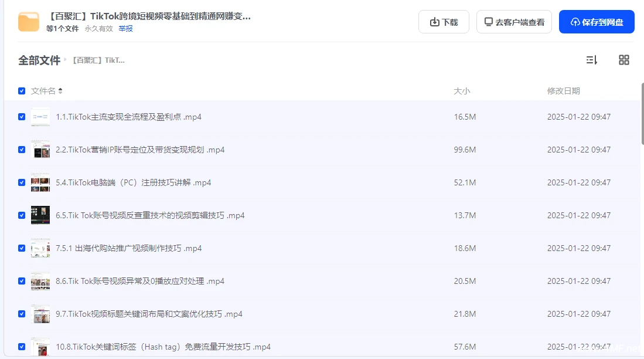The image size is (644, 359).
Task: Uncheck the select-all checkbox in header
Action: [21, 91]
